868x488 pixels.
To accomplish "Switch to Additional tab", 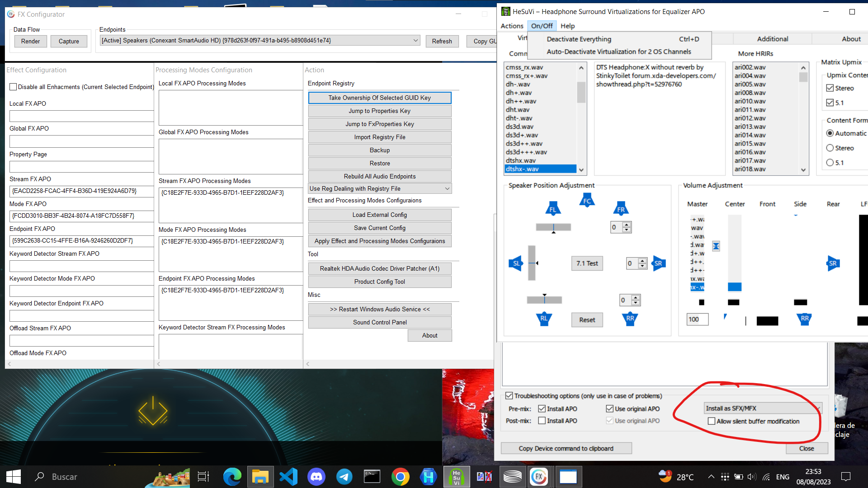I will tap(773, 39).
